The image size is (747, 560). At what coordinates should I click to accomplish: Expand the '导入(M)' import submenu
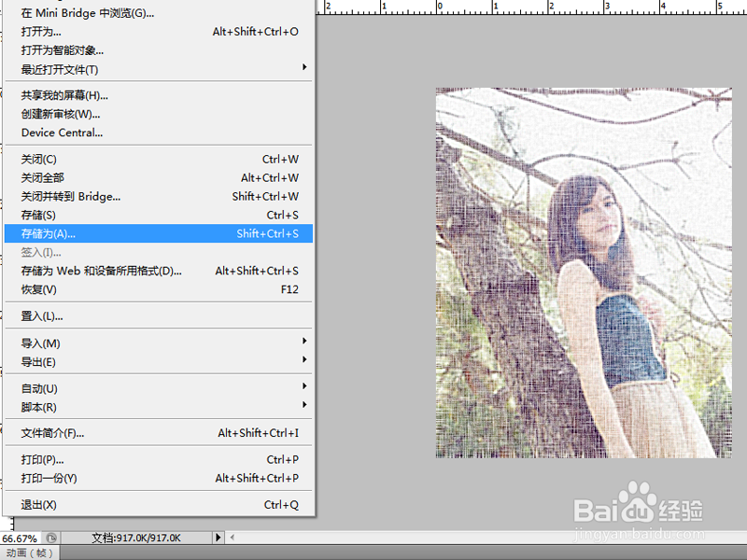[x=158, y=343]
